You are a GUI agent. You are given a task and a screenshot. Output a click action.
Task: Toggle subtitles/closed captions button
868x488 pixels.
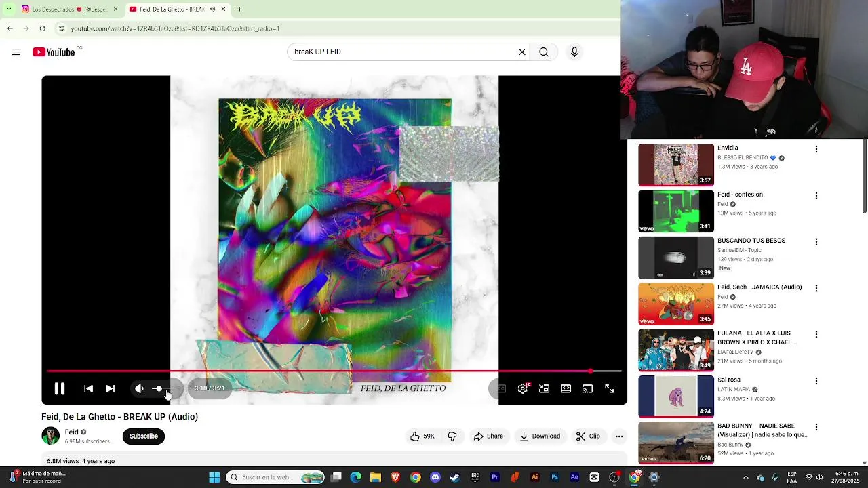click(500, 388)
